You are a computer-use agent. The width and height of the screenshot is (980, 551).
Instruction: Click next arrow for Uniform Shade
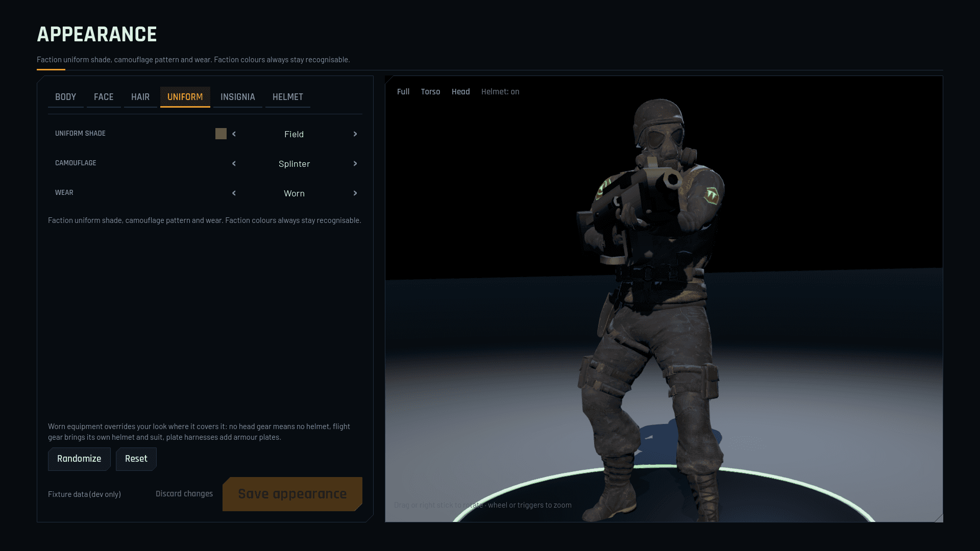(355, 134)
